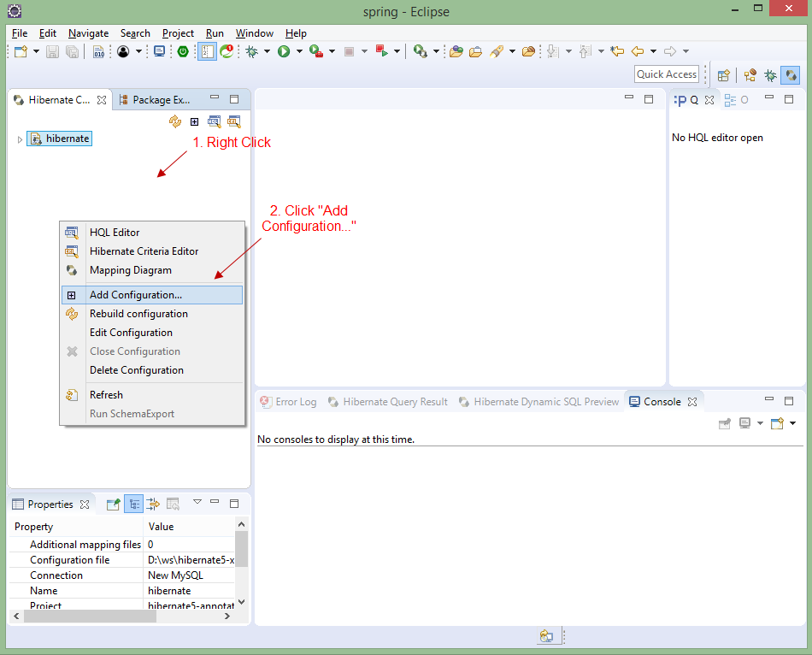Open the Search flashlight dropdown arrow
Screen dimensions: 812x655
tap(512, 51)
